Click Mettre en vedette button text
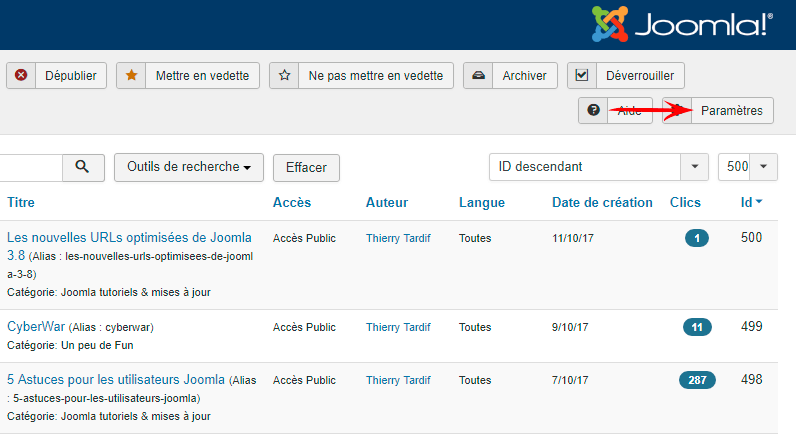The width and height of the screenshot is (796, 434). click(202, 76)
